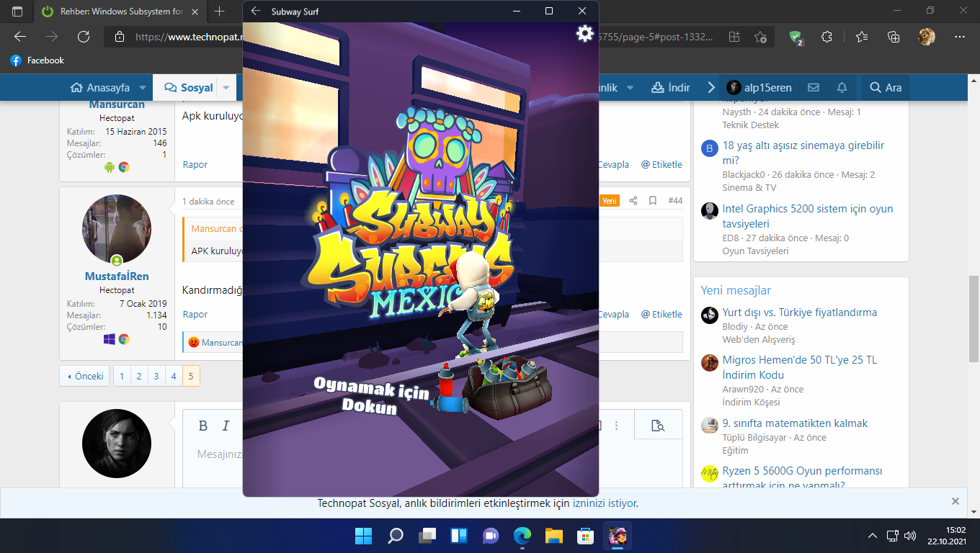The image size is (980, 553).
Task: Click Rapor under Mansurcan's post
Action: coord(195,165)
